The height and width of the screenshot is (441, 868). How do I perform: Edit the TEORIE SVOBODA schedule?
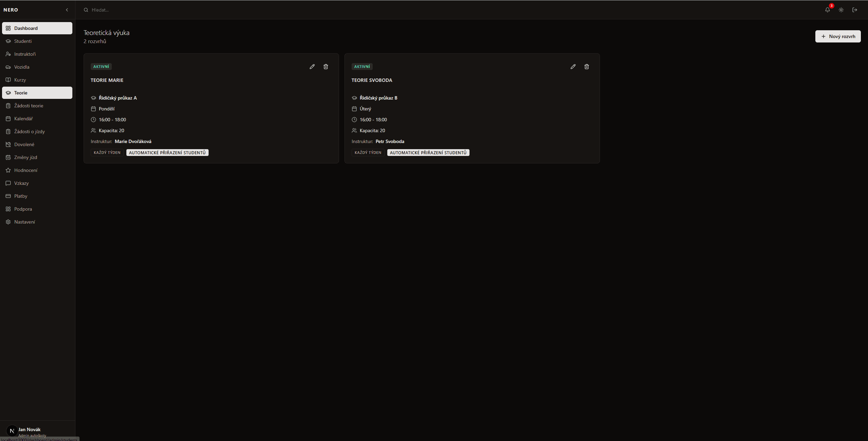pyautogui.click(x=573, y=67)
